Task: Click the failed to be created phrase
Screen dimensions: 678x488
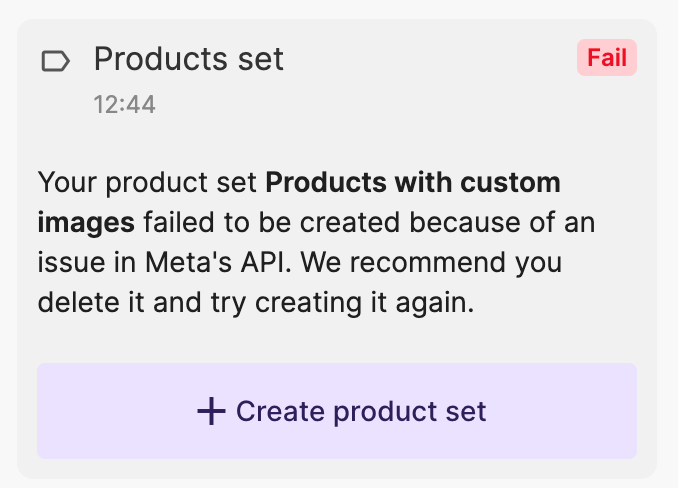Action: point(272,223)
